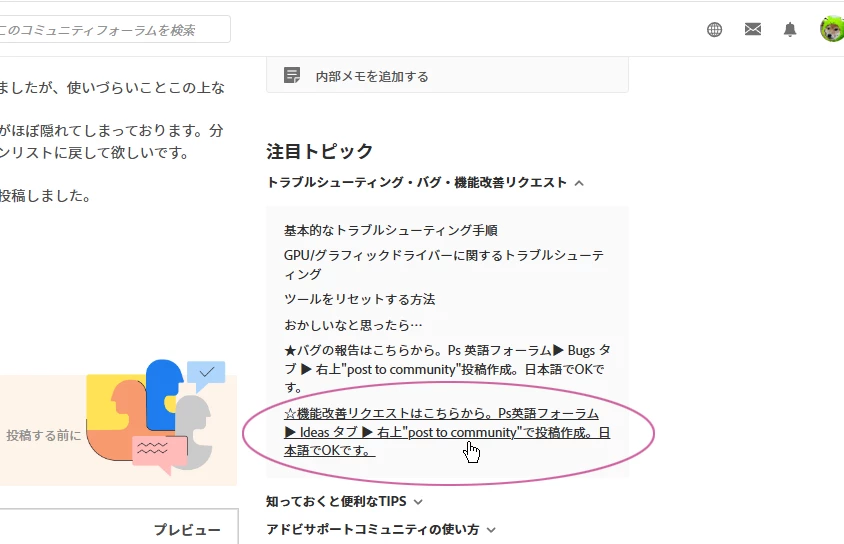Screen dimensions: 844x544
Task: Click the chevron beside 知っておくと便利なTIPS
Action: click(x=418, y=502)
